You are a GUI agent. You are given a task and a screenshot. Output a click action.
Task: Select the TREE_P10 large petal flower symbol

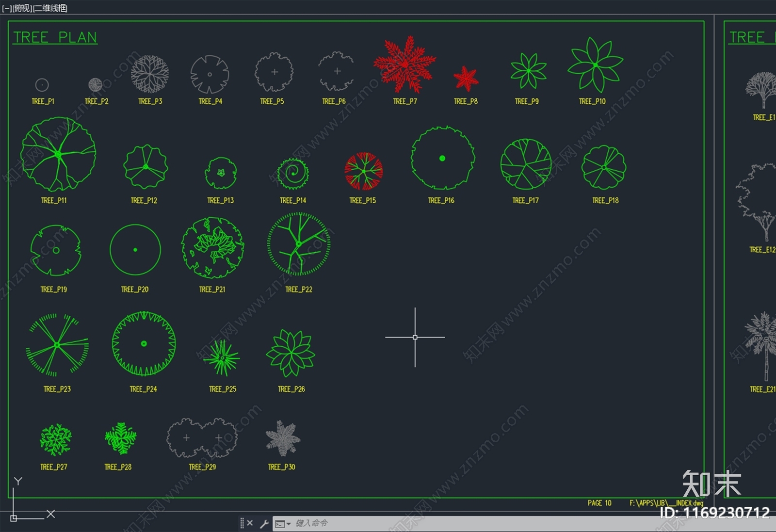pyautogui.click(x=596, y=65)
